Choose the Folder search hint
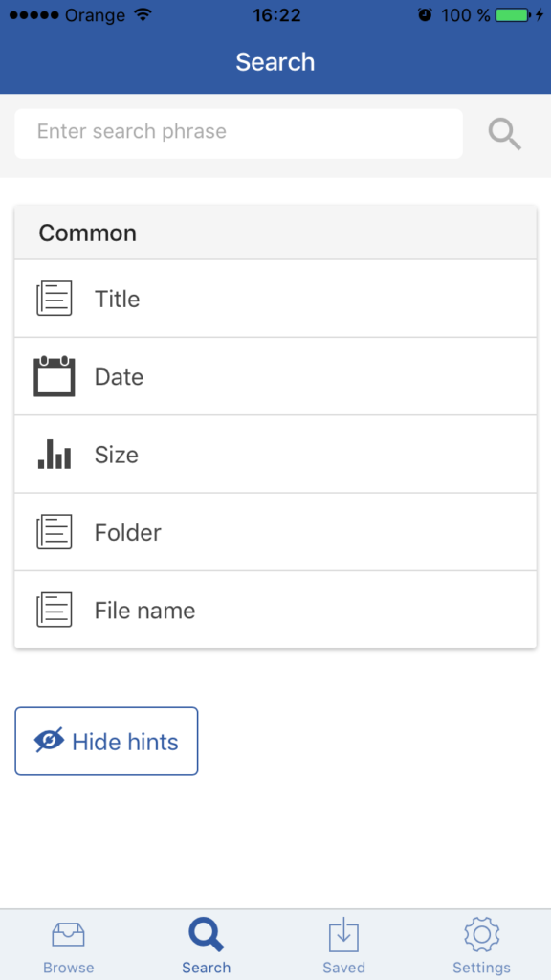 click(x=275, y=532)
